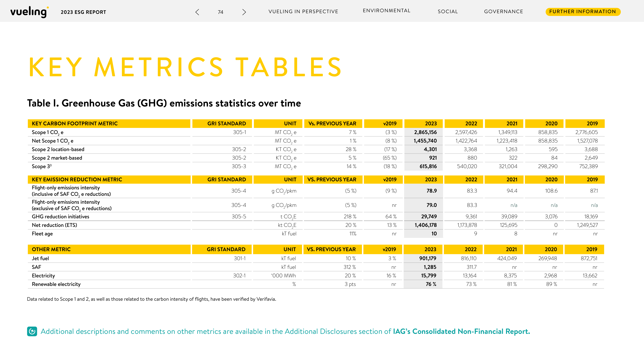
Task: Open Vueling in Perspective section
Action: (x=303, y=11)
